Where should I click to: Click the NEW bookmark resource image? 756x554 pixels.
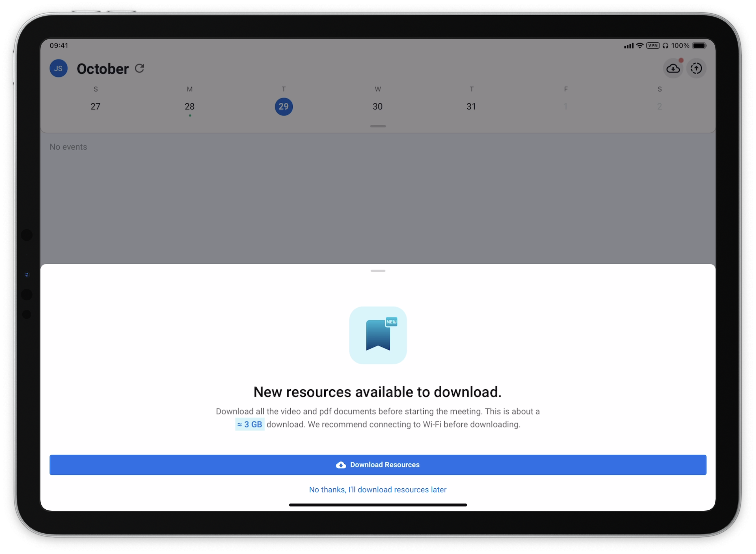click(378, 335)
